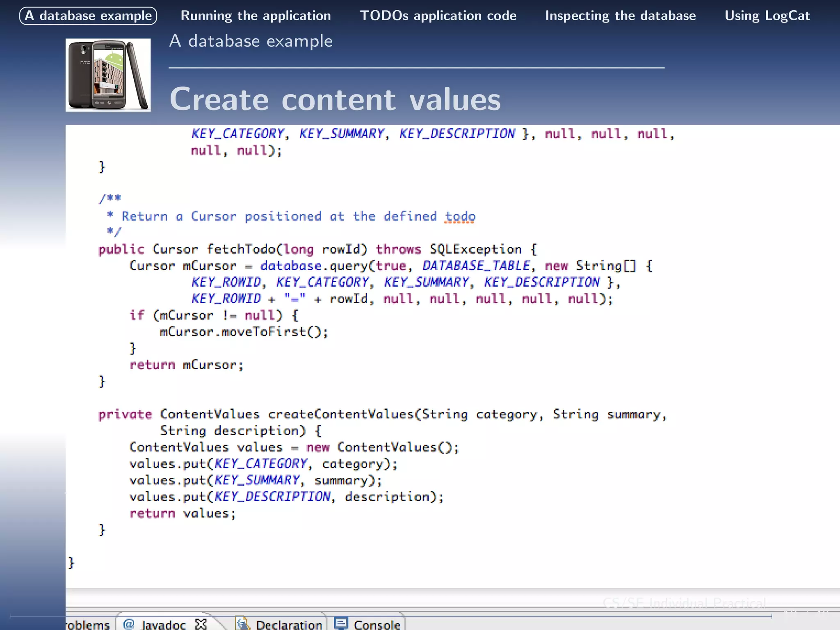Image resolution: width=840 pixels, height=630 pixels.
Task: Click 'mCursor.moveToFirst();' line
Action: [x=244, y=331]
